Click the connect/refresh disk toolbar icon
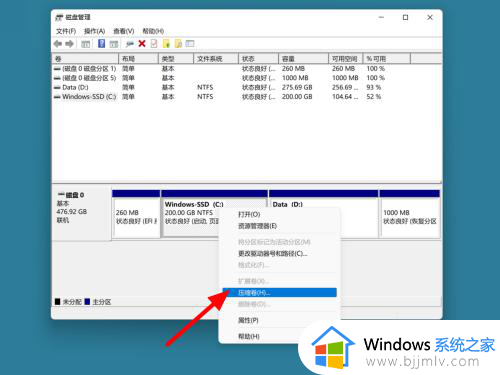This screenshot has height=375, width=500. pyautogui.click(x=130, y=44)
